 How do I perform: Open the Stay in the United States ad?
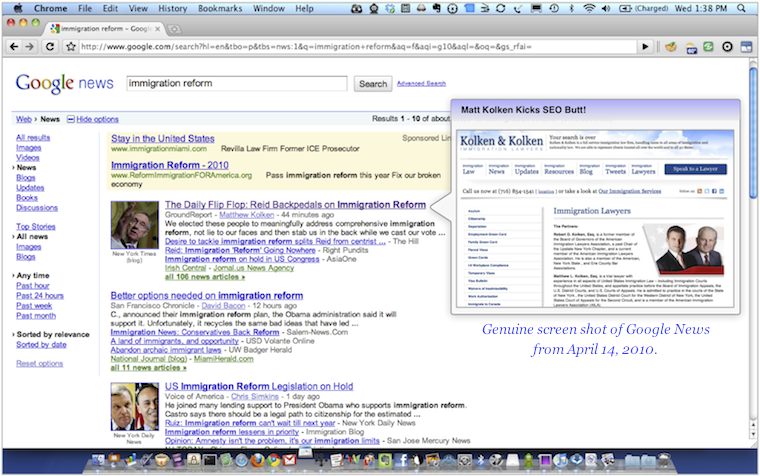click(x=163, y=139)
